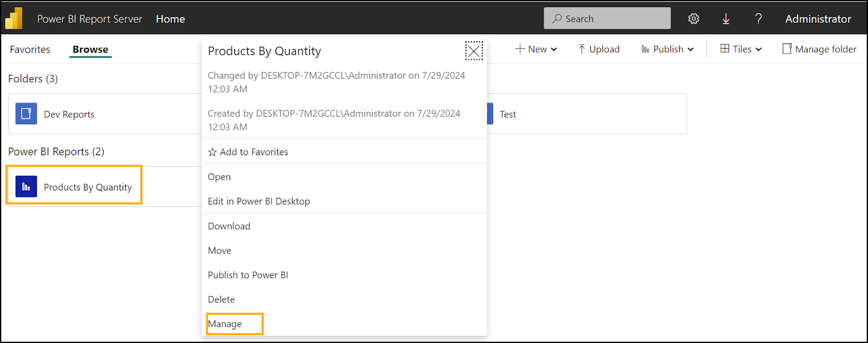Click the download arrow icon in header
The image size is (868, 343).
coord(726,19)
